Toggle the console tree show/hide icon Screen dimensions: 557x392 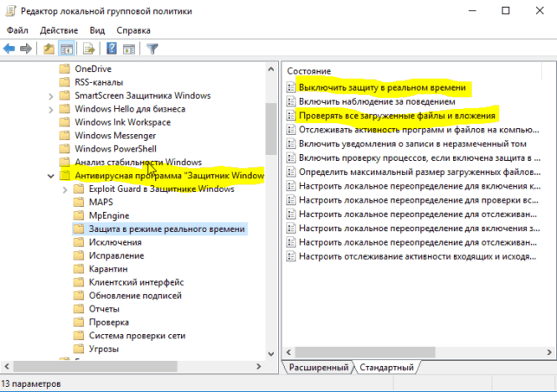(x=67, y=48)
